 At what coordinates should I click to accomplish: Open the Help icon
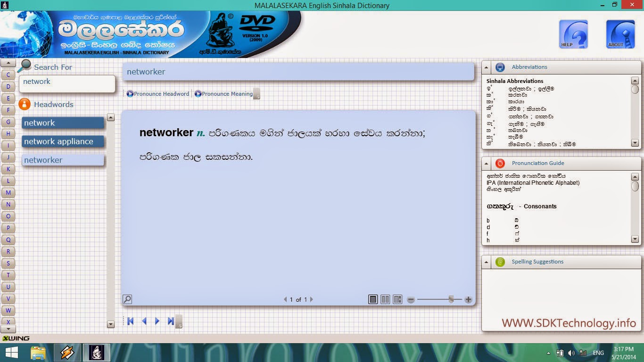pyautogui.click(x=573, y=34)
